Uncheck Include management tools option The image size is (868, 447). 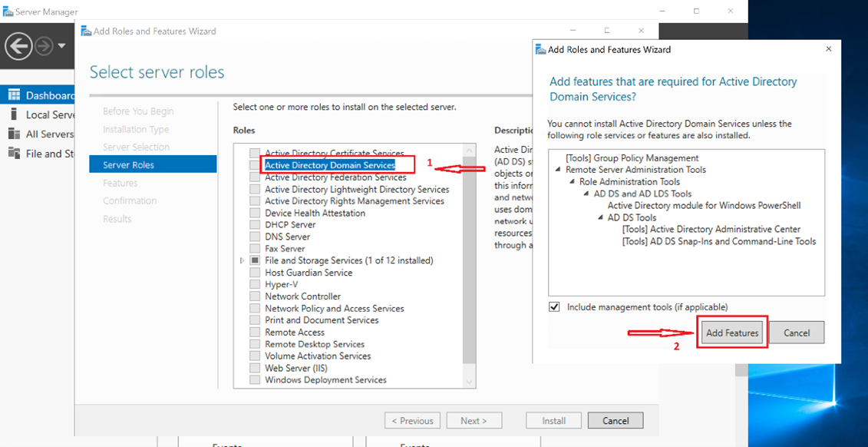click(x=554, y=306)
